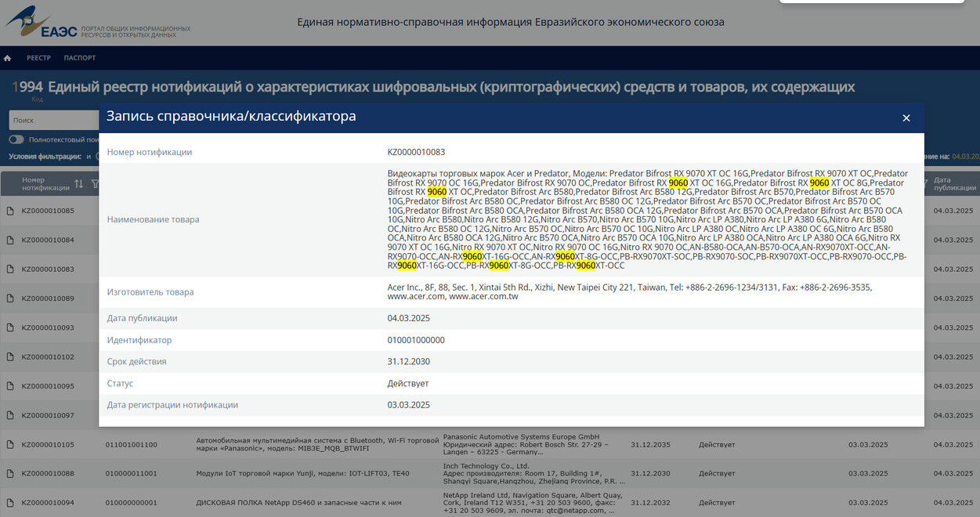This screenshot has width=980, height=517.
Task: Open the РЕЕСТР menu item
Action: click(x=38, y=58)
